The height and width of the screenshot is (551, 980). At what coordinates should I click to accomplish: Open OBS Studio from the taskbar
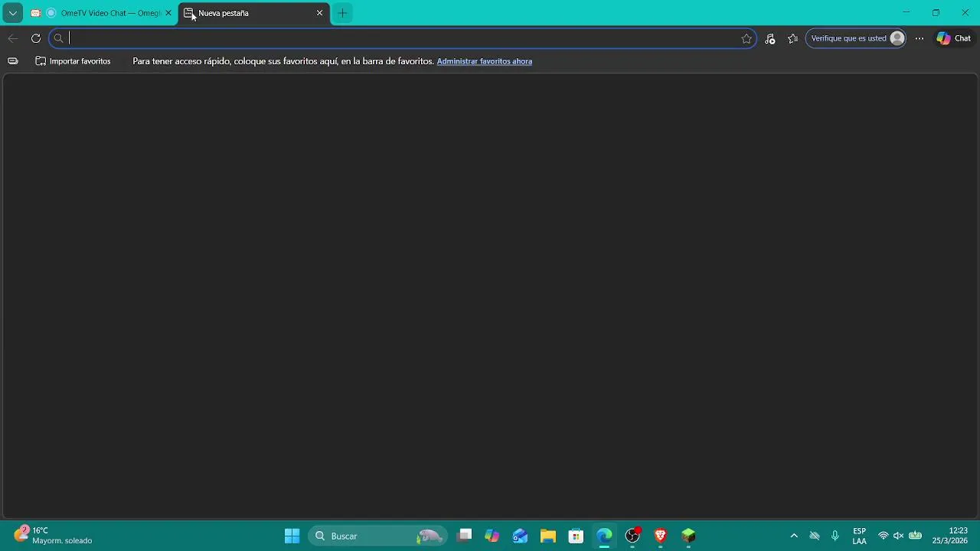[x=633, y=536]
